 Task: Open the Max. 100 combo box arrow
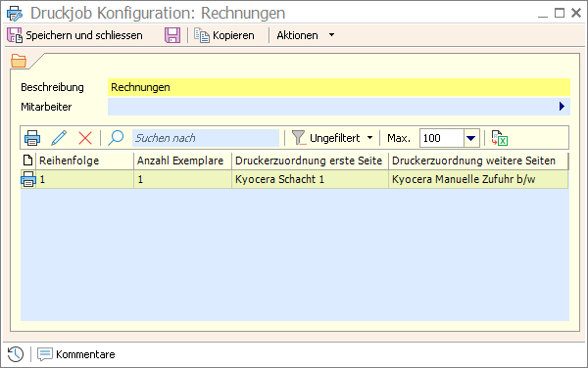coord(471,138)
